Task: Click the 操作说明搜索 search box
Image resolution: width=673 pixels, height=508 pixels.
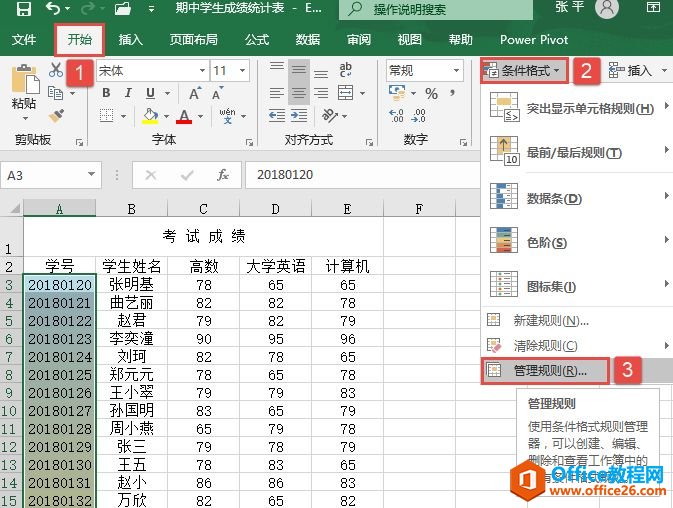Action: coord(436,9)
